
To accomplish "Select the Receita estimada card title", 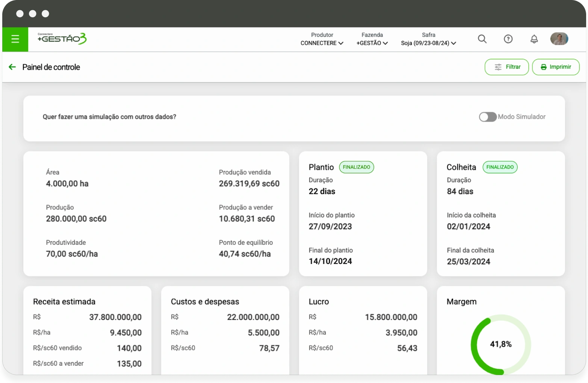I will [x=64, y=302].
